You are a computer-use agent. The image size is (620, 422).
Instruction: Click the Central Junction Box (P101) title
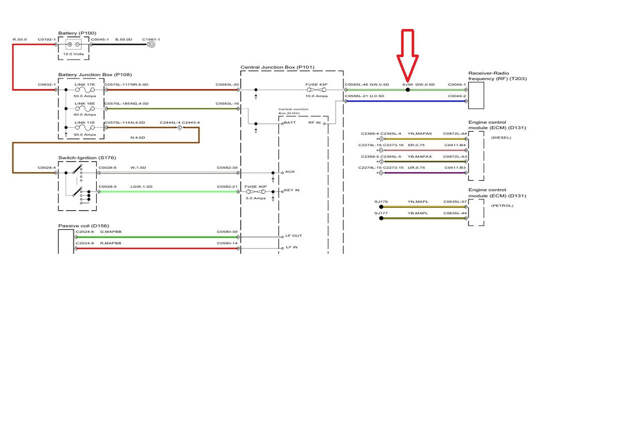[277, 67]
